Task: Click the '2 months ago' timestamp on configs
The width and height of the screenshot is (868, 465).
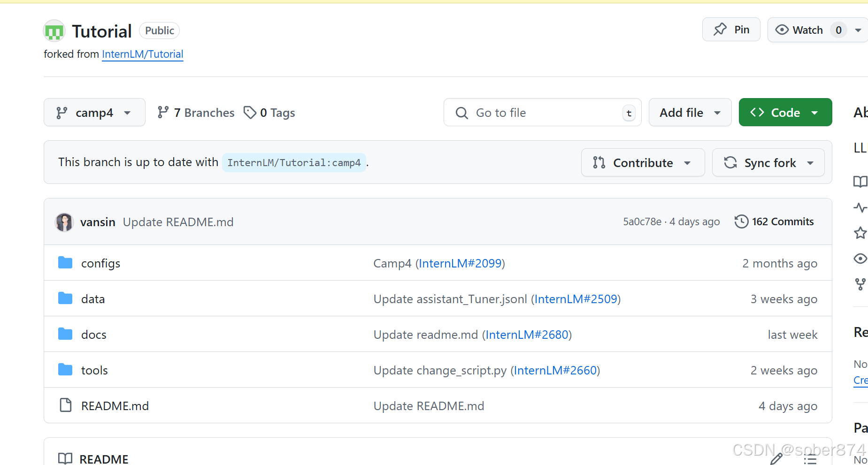Action: coord(780,263)
